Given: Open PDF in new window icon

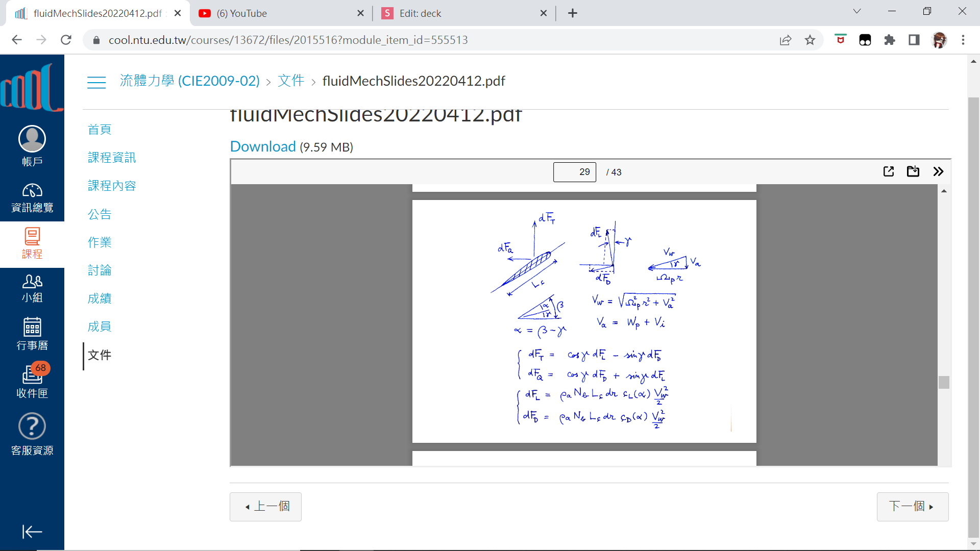Looking at the screenshot, I should pyautogui.click(x=888, y=171).
